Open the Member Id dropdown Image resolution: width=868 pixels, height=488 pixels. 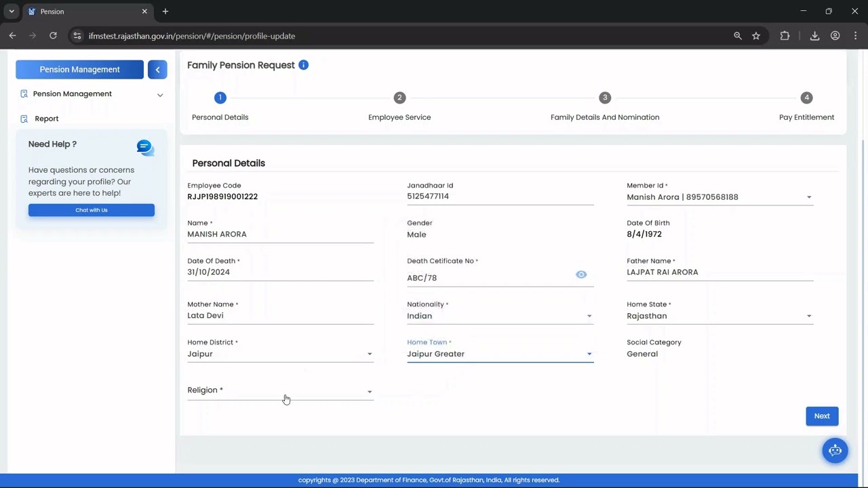tap(719, 197)
